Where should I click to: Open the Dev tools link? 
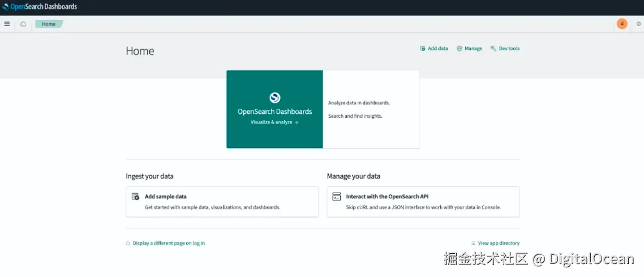pyautogui.click(x=509, y=49)
